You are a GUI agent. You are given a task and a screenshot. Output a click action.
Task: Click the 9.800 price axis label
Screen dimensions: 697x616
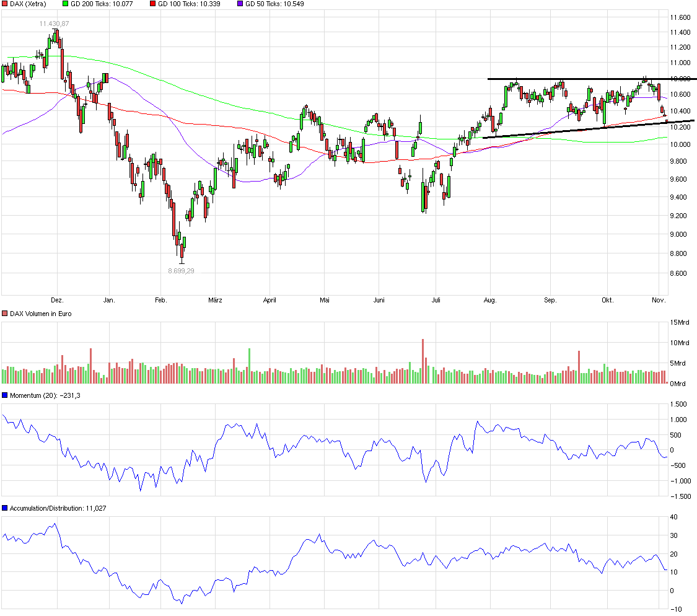tap(678, 162)
